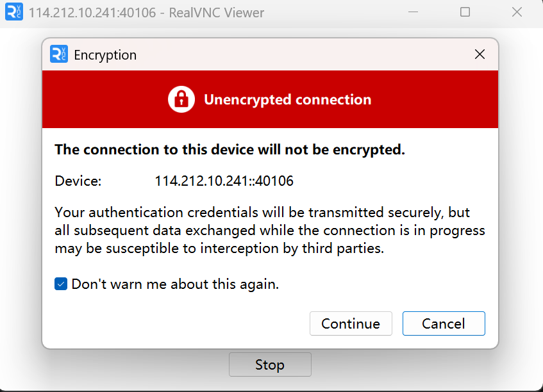Click the RealVNC icon on the Encryption dialog

coord(58,54)
